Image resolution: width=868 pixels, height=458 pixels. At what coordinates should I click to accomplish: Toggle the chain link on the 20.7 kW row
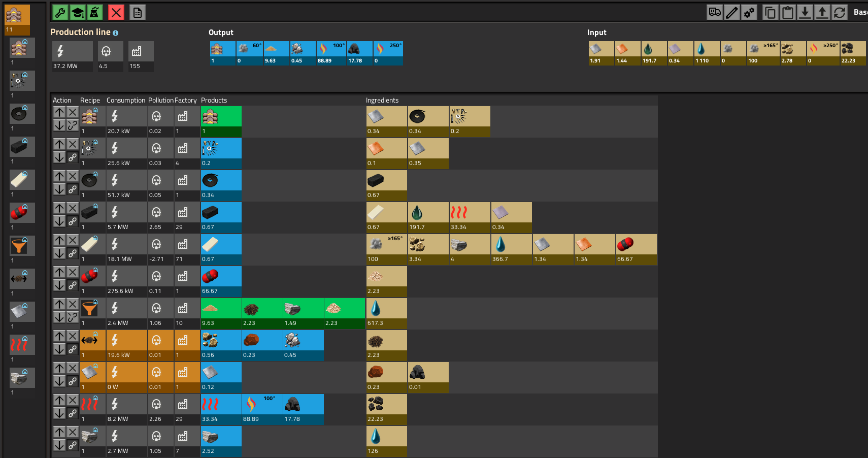click(73, 125)
